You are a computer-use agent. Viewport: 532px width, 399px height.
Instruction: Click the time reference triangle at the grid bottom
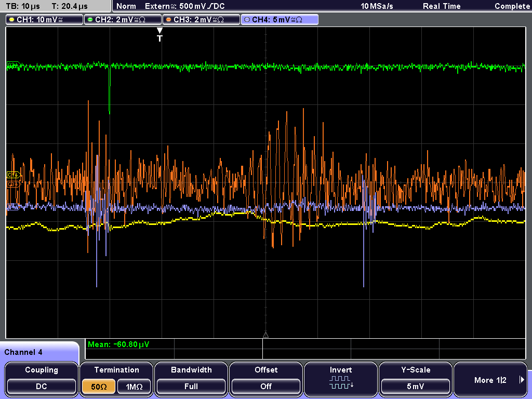coord(265,335)
